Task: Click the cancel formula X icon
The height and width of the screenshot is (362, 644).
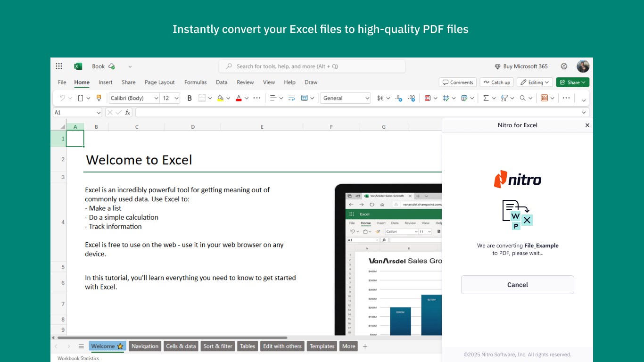Action: click(109, 113)
